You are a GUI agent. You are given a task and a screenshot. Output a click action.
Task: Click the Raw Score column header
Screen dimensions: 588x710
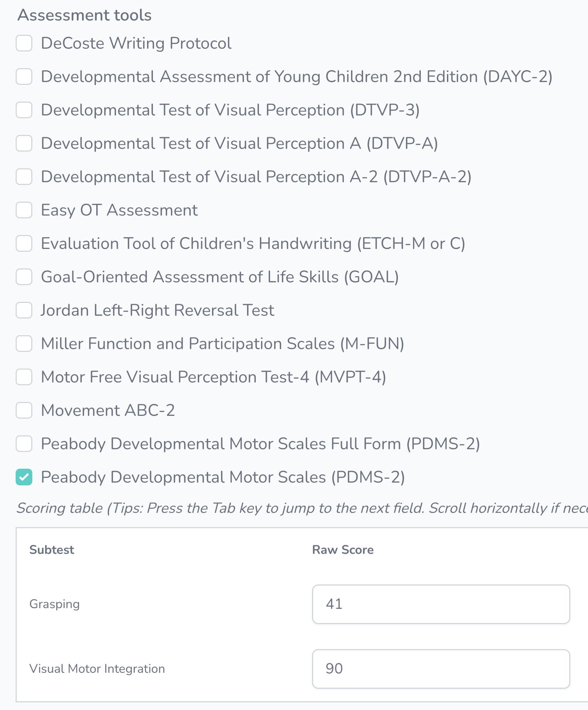342,550
